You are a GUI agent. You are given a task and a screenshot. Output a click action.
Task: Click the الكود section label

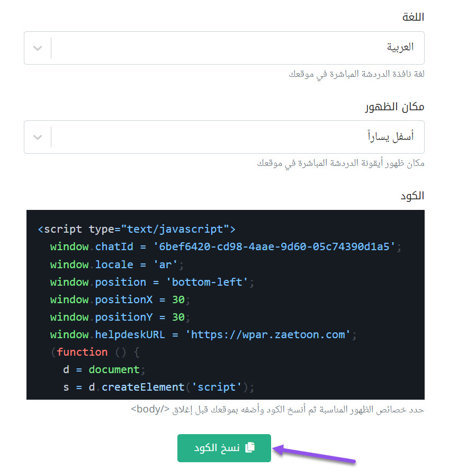point(413,196)
